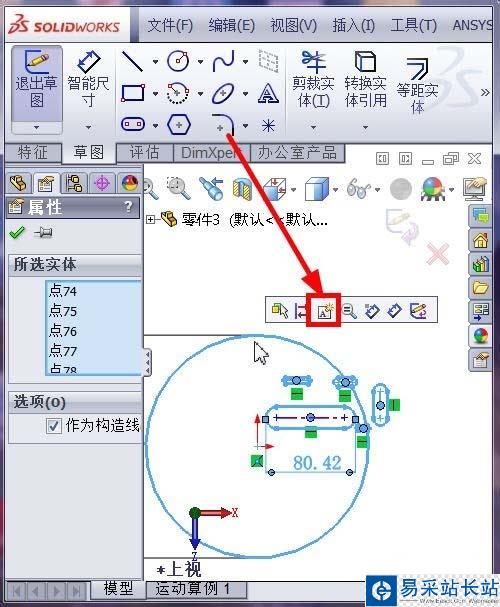Viewport: 500px width, 607px height.
Task: Select the Sketch Fillet tool
Action: coord(223,125)
